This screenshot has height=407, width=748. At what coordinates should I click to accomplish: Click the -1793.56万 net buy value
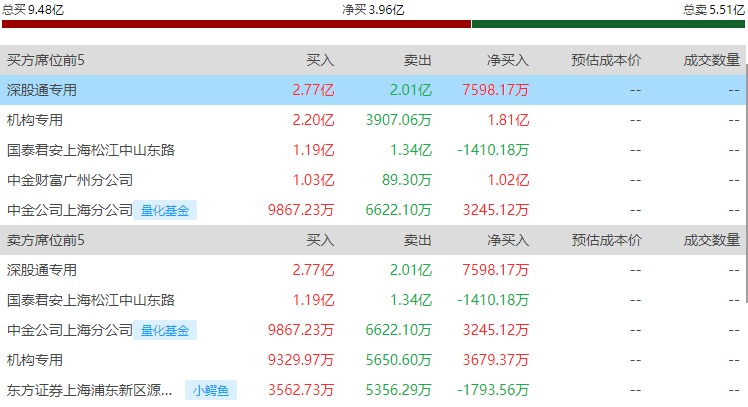(x=493, y=390)
